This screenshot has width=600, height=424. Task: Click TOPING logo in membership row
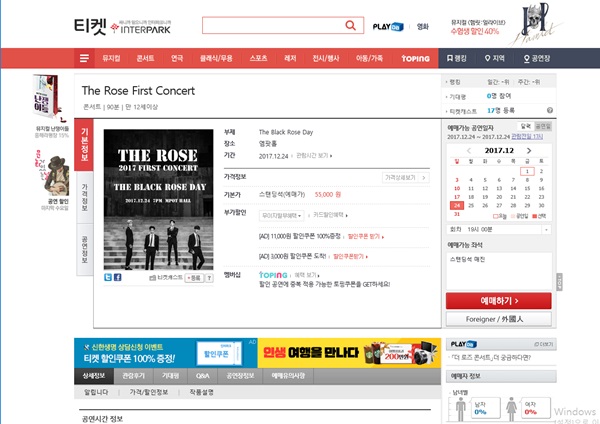[273, 275]
